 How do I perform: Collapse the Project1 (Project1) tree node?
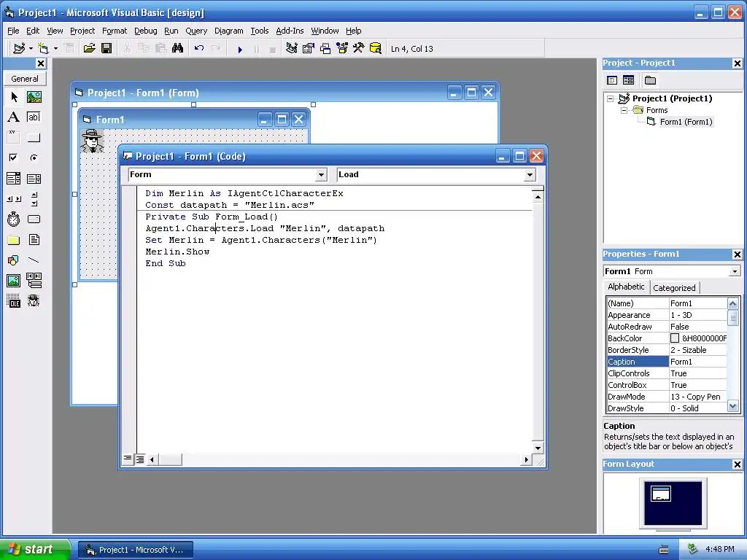coord(610,98)
